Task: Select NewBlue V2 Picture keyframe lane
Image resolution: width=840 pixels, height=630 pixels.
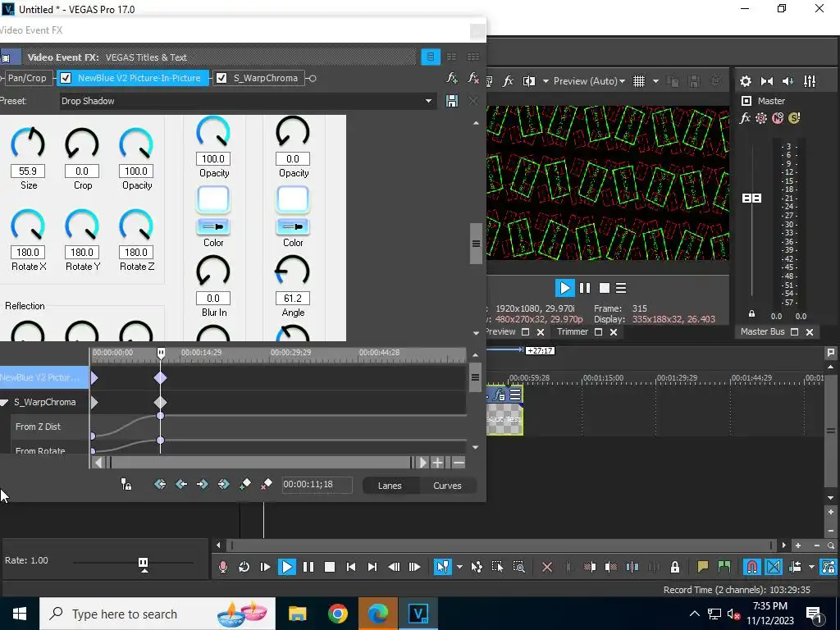Action: (x=44, y=377)
